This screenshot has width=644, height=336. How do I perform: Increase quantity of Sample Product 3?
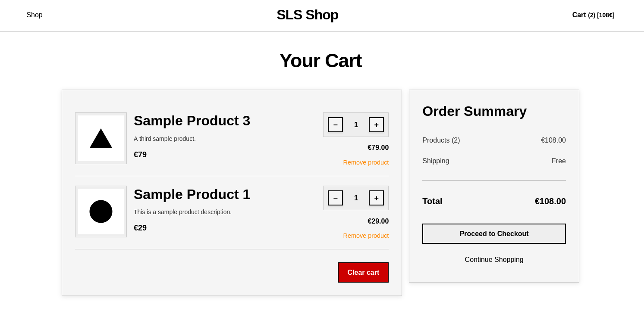[x=376, y=124]
